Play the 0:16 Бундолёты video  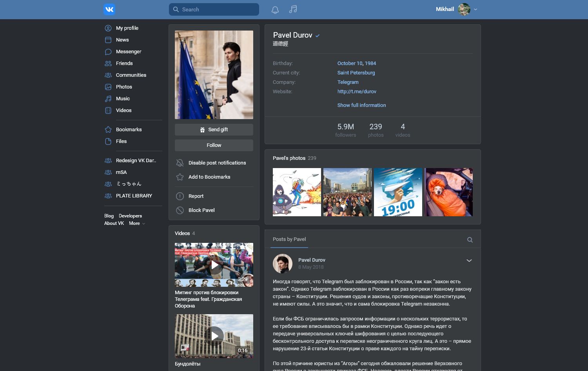(x=214, y=336)
